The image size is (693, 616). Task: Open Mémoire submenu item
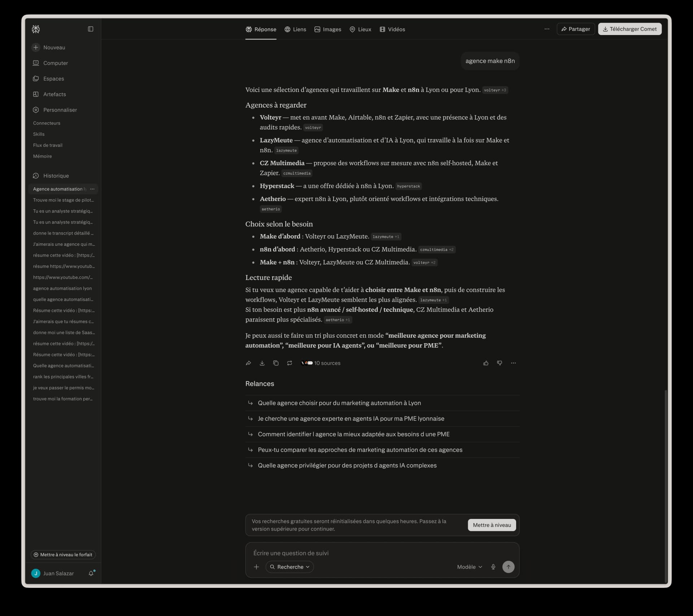click(42, 156)
